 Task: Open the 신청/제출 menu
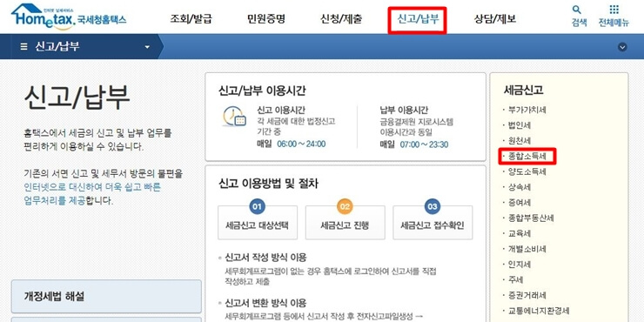tap(341, 18)
